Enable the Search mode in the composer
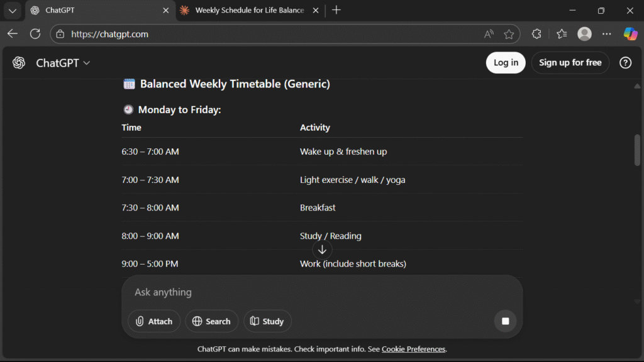 click(211, 321)
